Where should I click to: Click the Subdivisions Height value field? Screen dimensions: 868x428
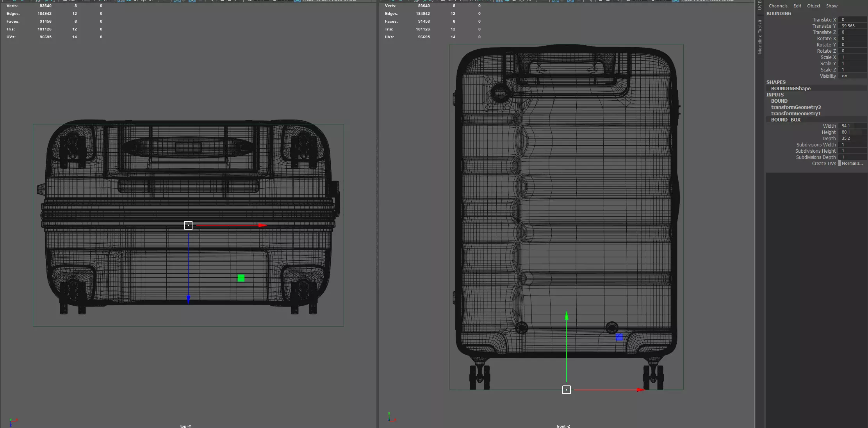[x=853, y=151]
